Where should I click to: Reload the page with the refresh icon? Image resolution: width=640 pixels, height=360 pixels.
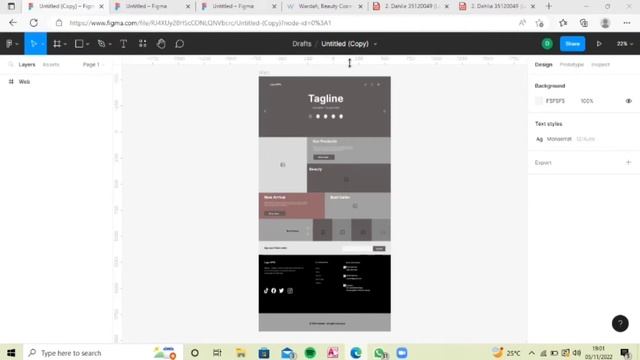click(x=33, y=23)
